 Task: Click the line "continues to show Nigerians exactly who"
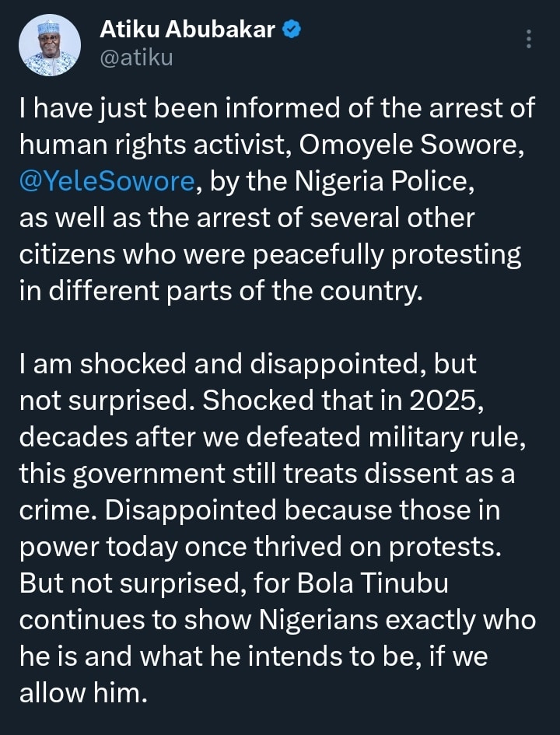[277, 619]
